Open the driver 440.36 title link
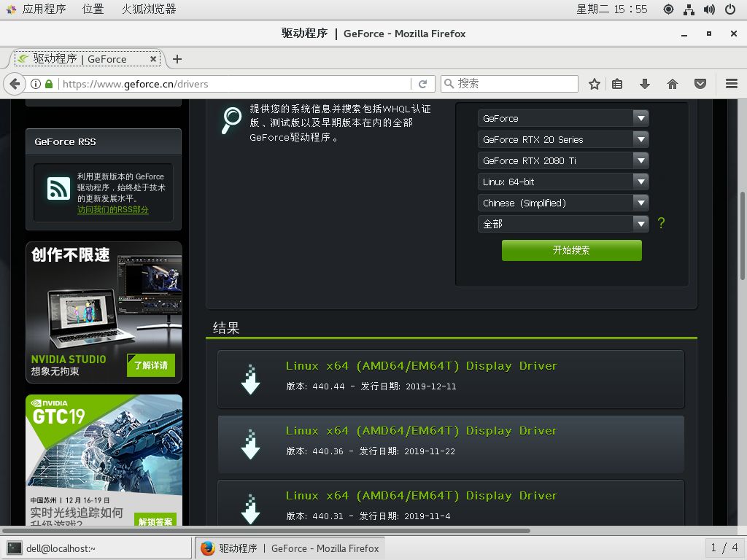 pos(421,430)
